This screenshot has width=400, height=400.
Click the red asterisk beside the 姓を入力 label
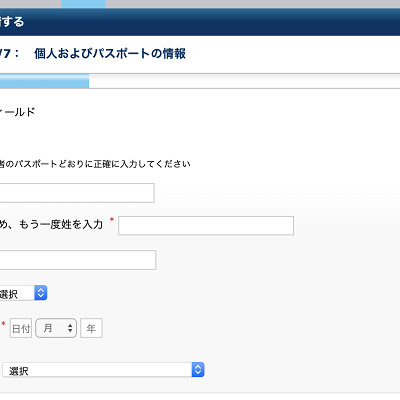pyautogui.click(x=112, y=220)
